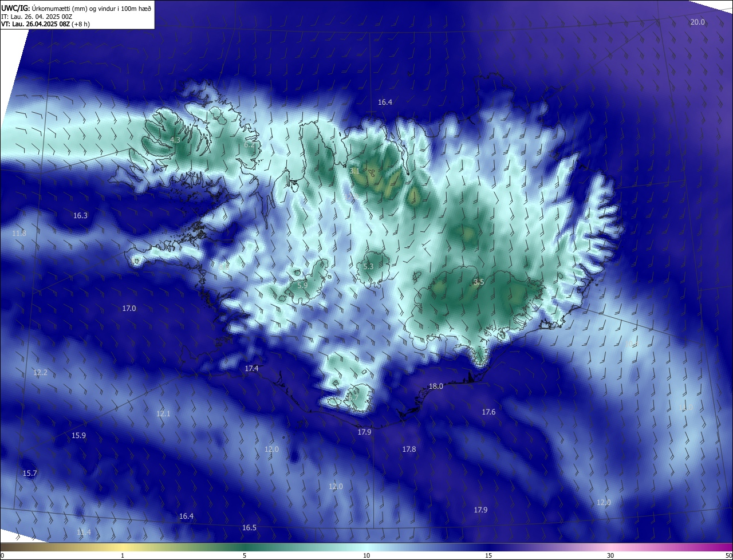Click the 17.0 map value
Image resolution: width=733 pixels, height=560 pixels.
129,309
